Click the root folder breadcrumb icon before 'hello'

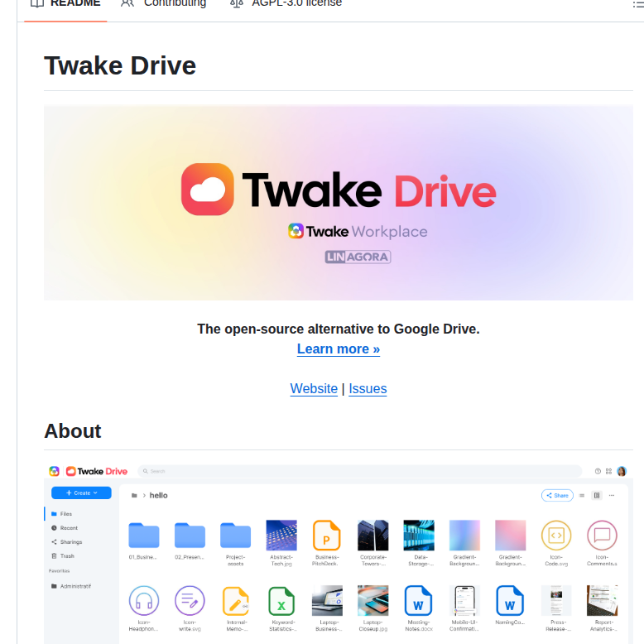click(134, 495)
